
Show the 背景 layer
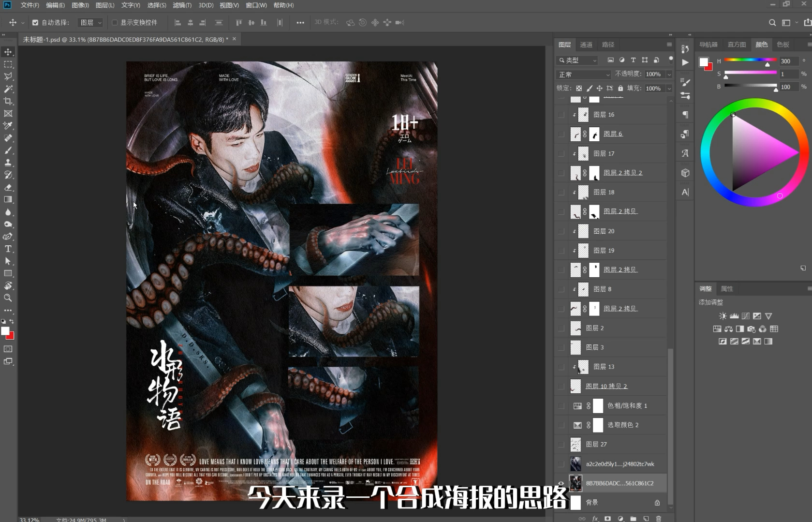pos(561,502)
